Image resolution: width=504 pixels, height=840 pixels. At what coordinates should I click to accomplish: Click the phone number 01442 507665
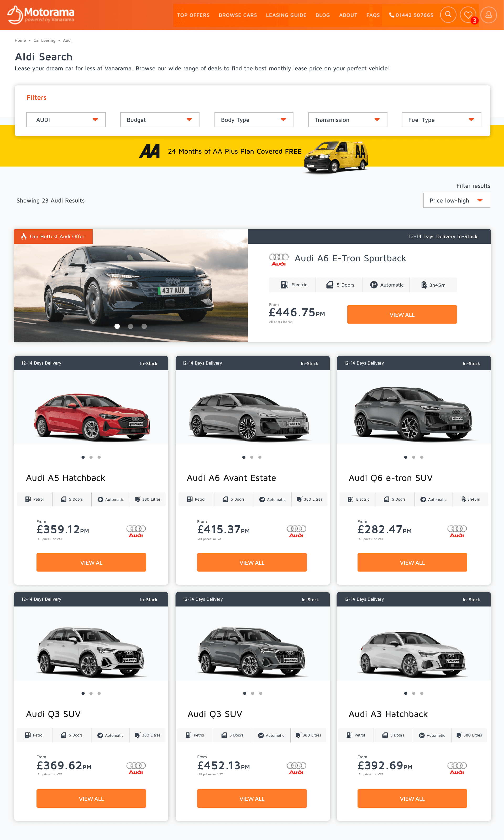click(x=411, y=15)
